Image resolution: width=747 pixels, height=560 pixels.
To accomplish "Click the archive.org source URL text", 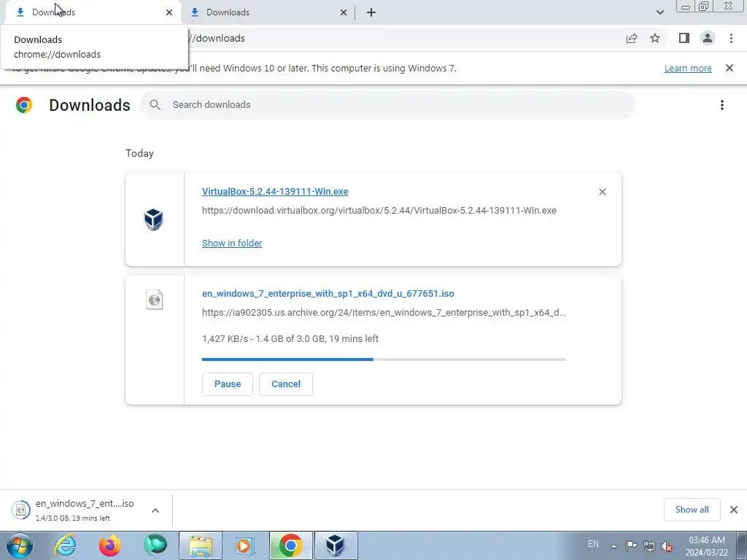I will pyautogui.click(x=384, y=313).
